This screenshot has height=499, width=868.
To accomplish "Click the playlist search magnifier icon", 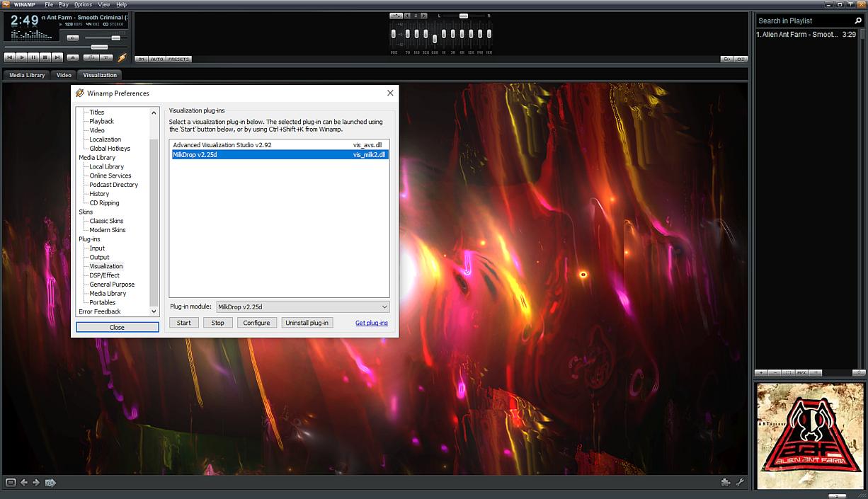I will 859,21.
